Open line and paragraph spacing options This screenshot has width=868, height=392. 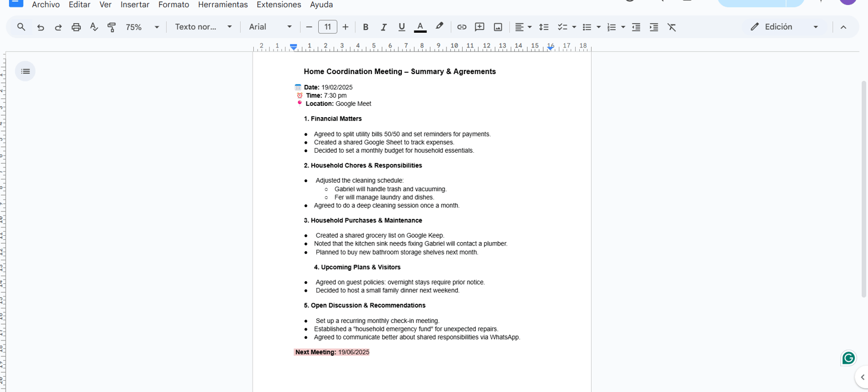point(544,27)
